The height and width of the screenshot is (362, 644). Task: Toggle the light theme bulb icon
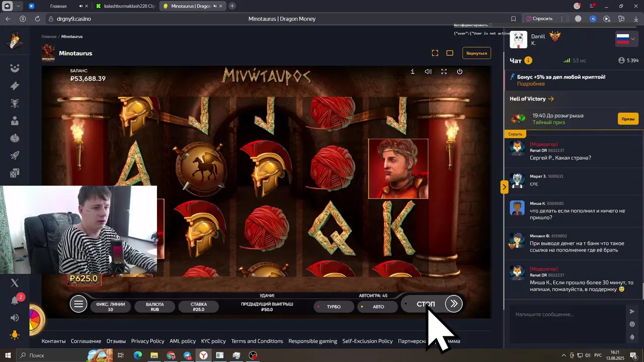15,335
